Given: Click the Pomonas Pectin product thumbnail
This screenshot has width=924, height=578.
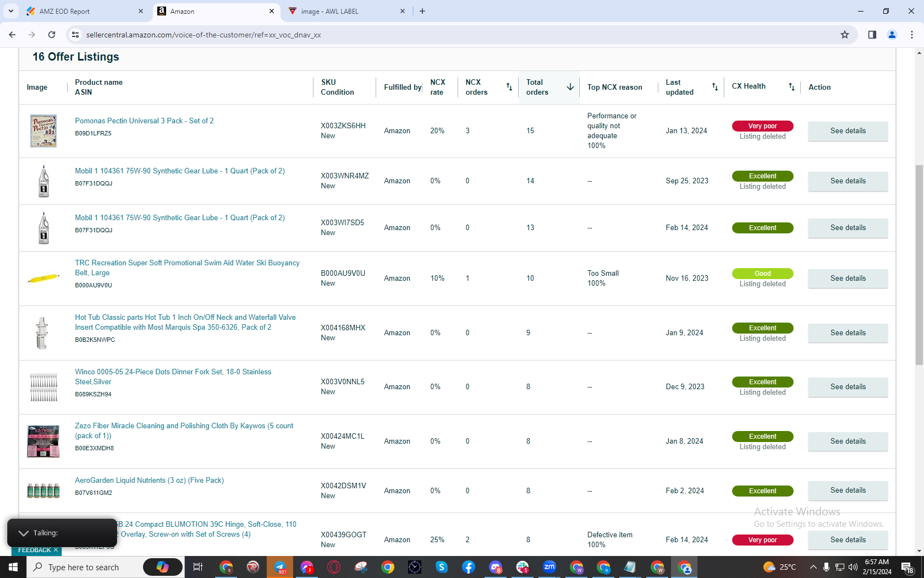Looking at the screenshot, I should pyautogui.click(x=43, y=131).
